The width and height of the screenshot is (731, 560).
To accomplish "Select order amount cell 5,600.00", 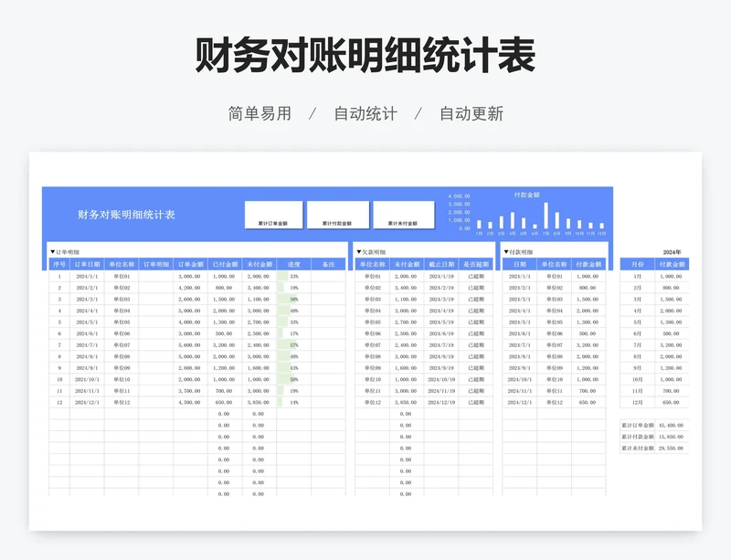I will [190, 345].
